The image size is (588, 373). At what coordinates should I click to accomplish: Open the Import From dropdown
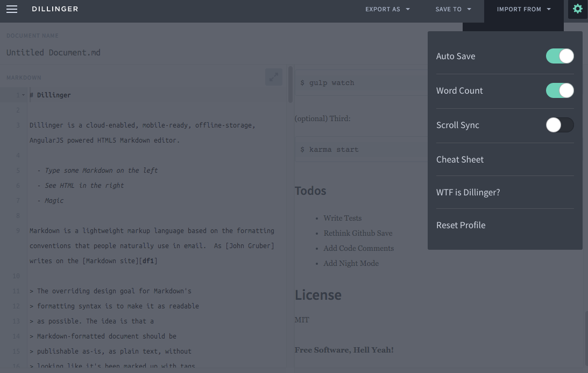click(524, 9)
